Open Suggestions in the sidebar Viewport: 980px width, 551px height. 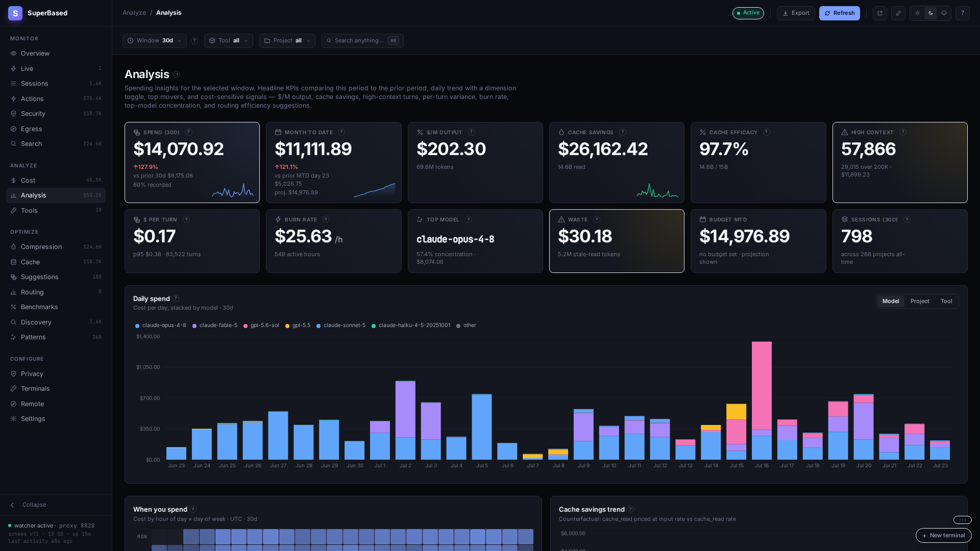56,277
